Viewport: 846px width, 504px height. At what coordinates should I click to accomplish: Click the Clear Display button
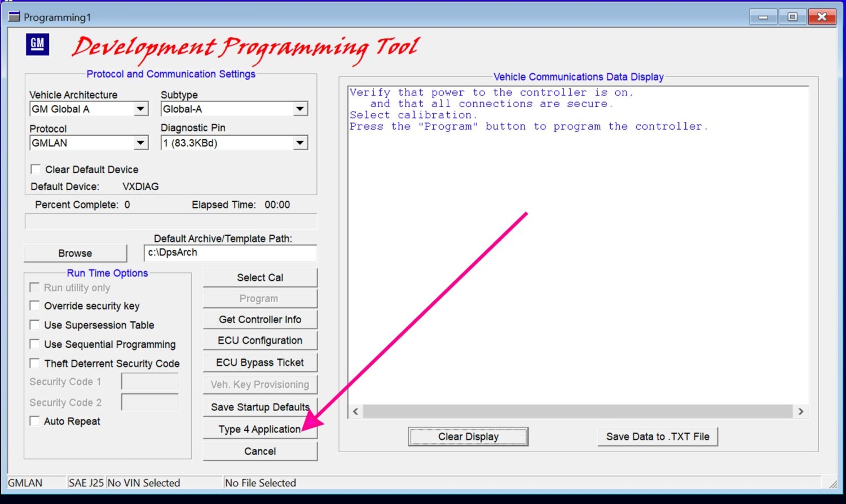pyautogui.click(x=468, y=436)
